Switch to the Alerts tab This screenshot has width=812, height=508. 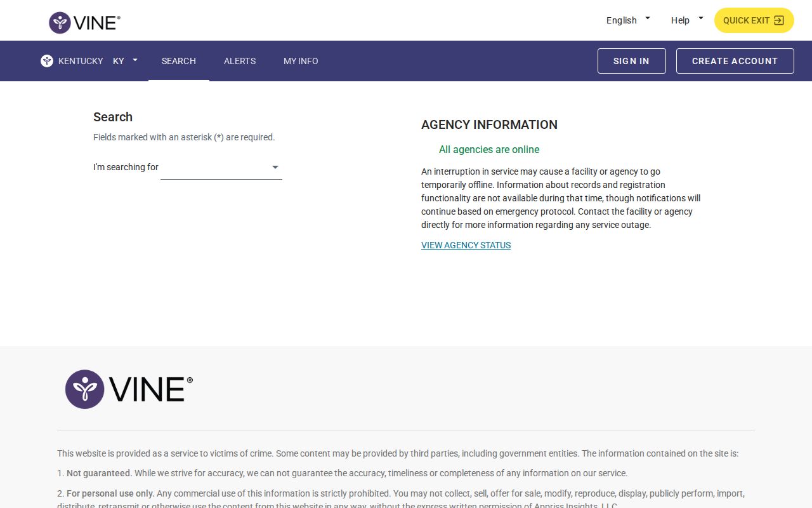coord(240,61)
